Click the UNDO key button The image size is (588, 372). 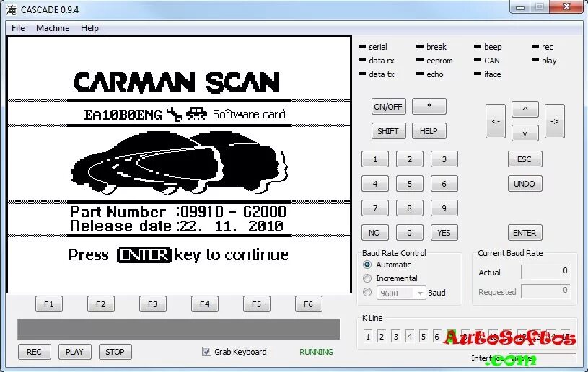point(525,184)
